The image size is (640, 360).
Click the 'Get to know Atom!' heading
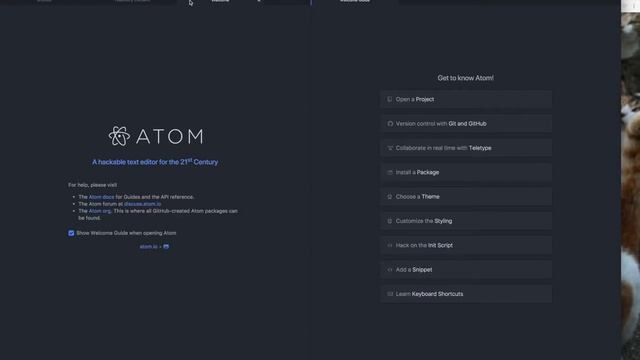(465, 78)
